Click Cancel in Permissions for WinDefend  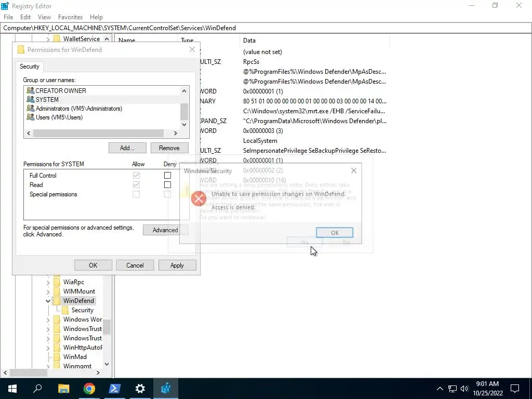[135, 265]
